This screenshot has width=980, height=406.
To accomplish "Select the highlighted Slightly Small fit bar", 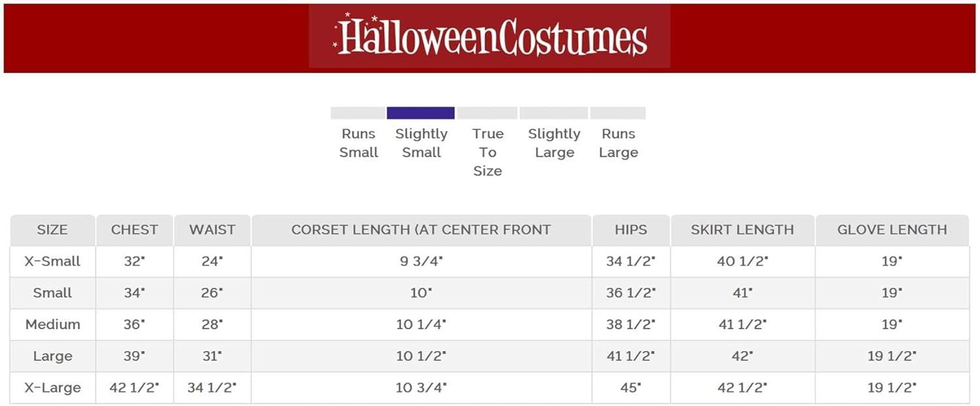I will (x=421, y=113).
